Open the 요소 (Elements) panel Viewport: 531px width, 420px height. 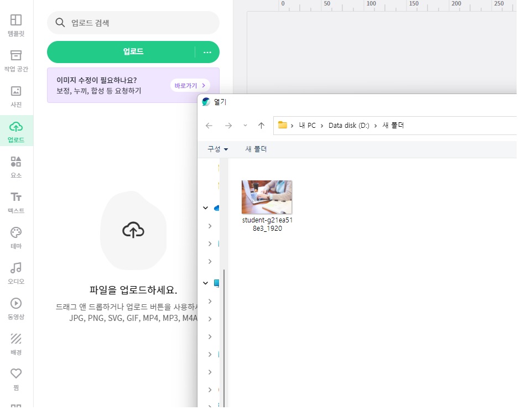coord(16,166)
